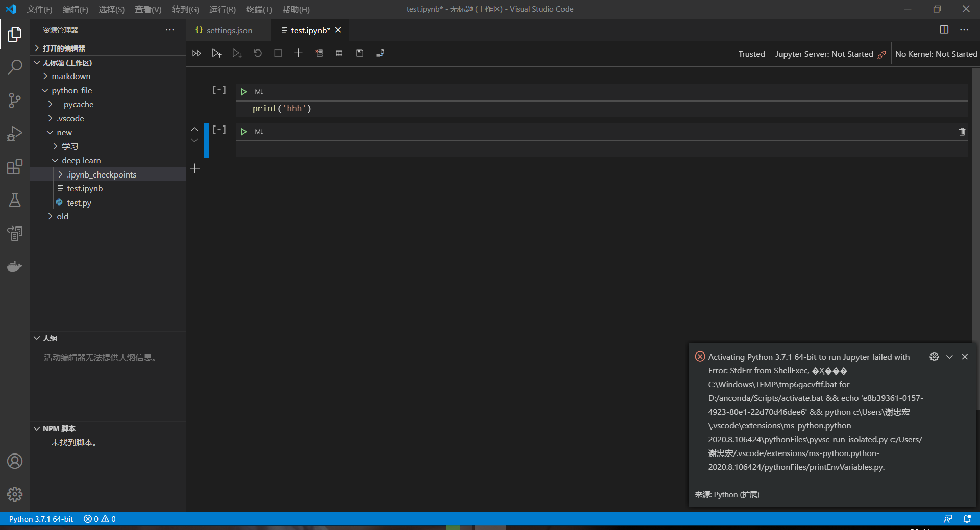Viewport: 980px width, 530px height.
Task: Select the test.ipynb* tab
Action: pos(310,30)
